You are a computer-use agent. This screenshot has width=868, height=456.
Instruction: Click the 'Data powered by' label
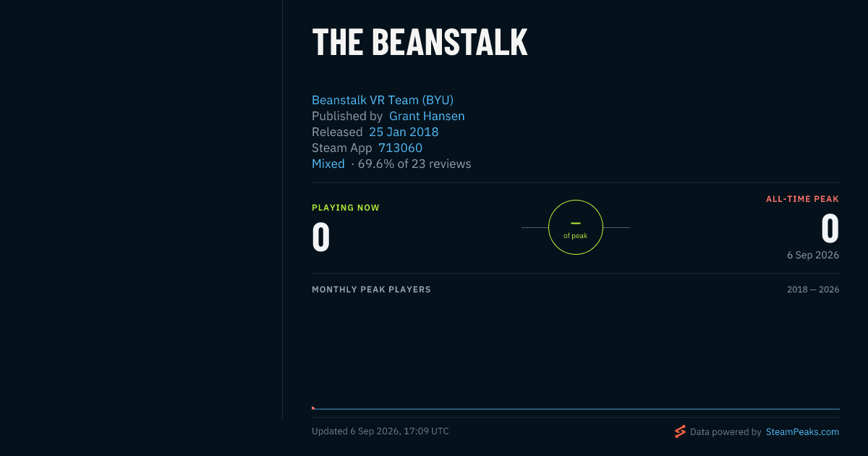click(726, 432)
